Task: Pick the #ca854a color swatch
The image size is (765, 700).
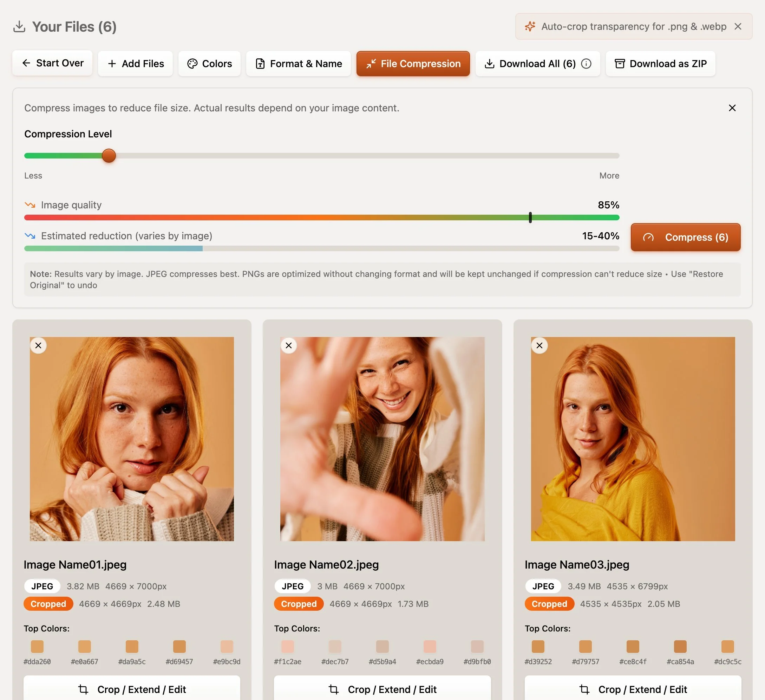Action: coord(680,646)
